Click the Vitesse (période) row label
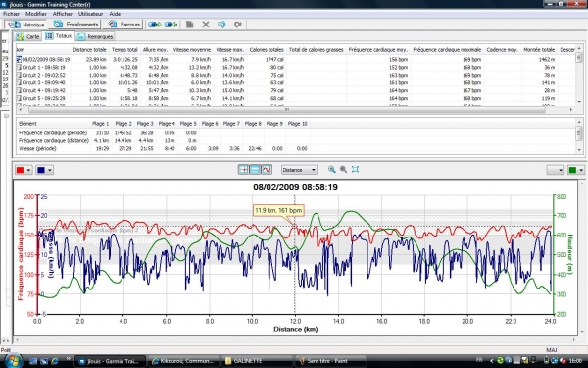Viewport: 588px width, 368px height. click(37, 149)
